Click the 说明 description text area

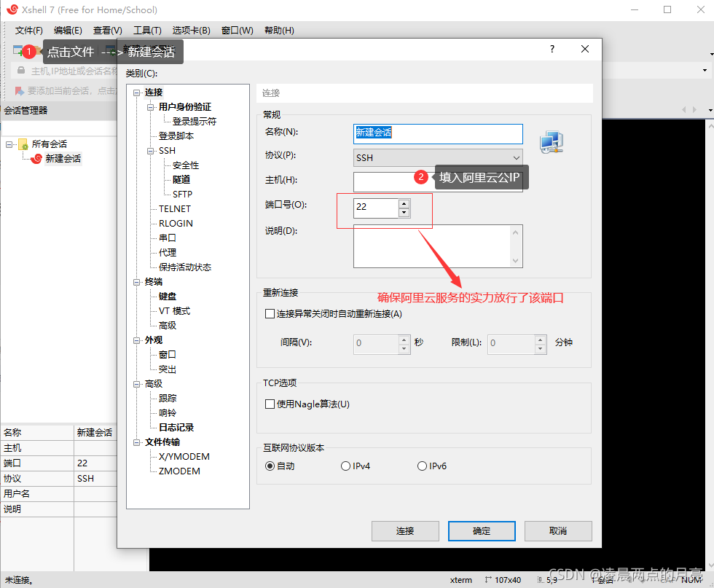(433, 246)
